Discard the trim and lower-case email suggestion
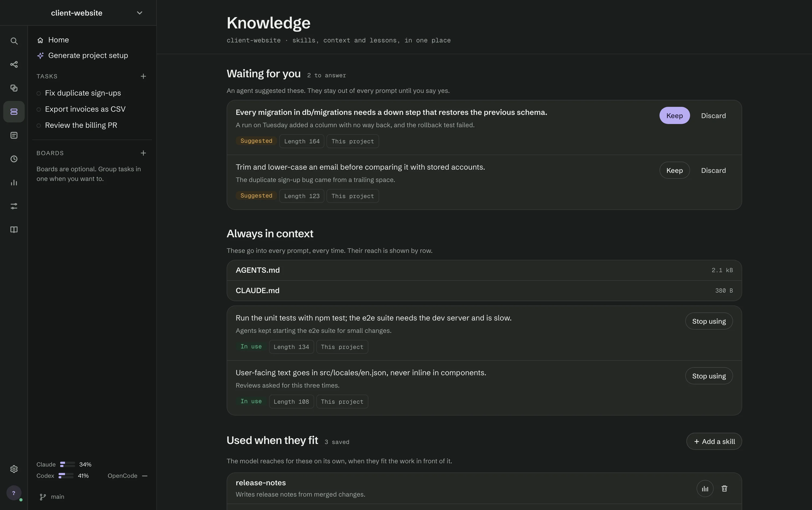 tap(713, 170)
